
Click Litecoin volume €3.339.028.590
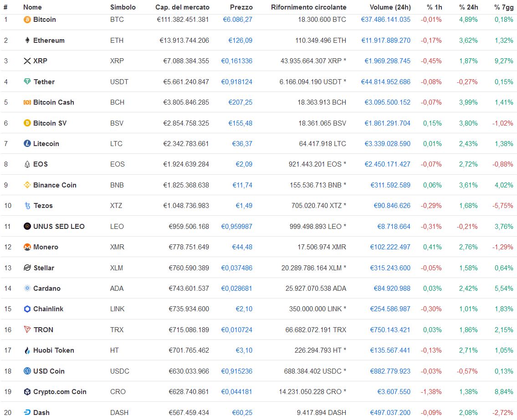pyautogui.click(x=388, y=144)
